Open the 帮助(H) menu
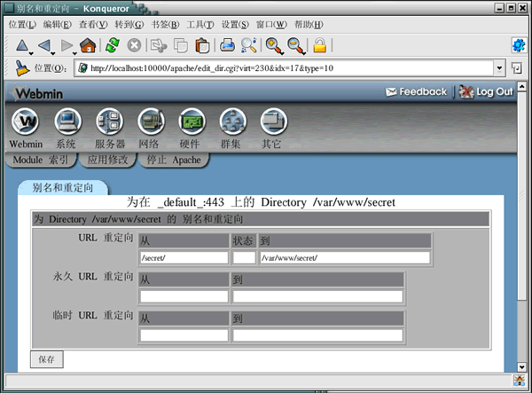This screenshot has width=532, height=393. pyautogui.click(x=309, y=25)
